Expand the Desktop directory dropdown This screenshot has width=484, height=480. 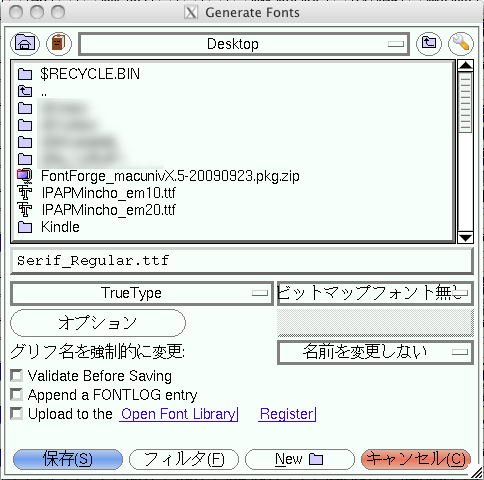244,44
